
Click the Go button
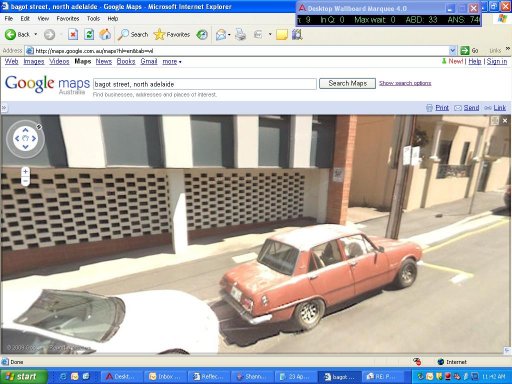pyautogui.click(x=469, y=51)
